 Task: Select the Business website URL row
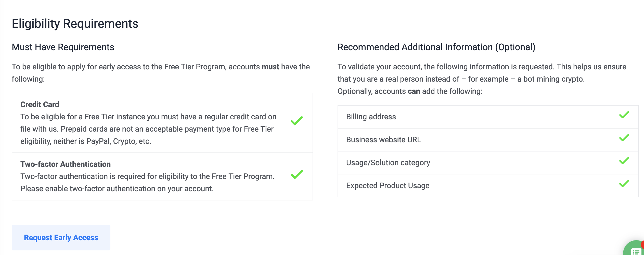pyautogui.click(x=488, y=140)
